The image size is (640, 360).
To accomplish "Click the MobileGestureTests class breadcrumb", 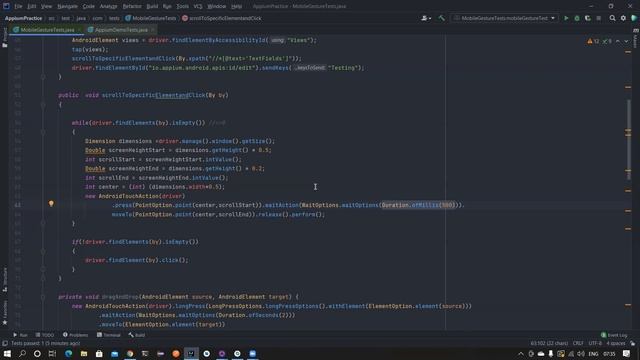I will [151, 18].
